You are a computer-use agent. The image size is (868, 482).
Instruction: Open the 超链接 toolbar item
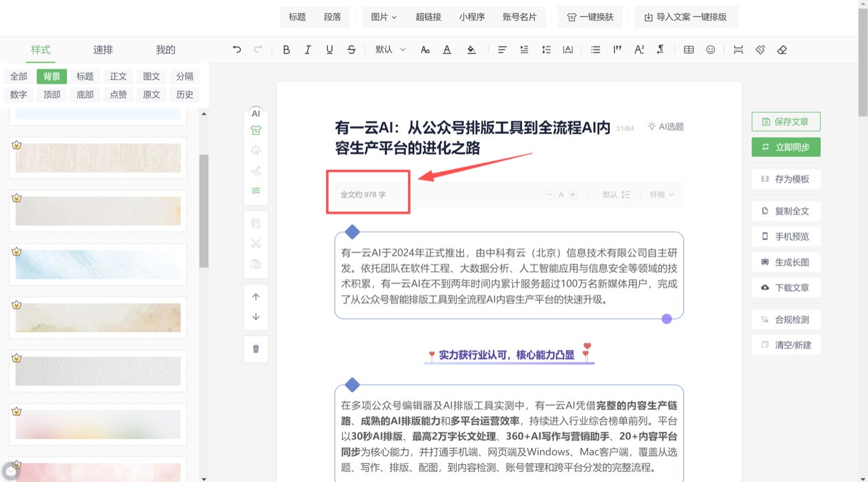428,17
